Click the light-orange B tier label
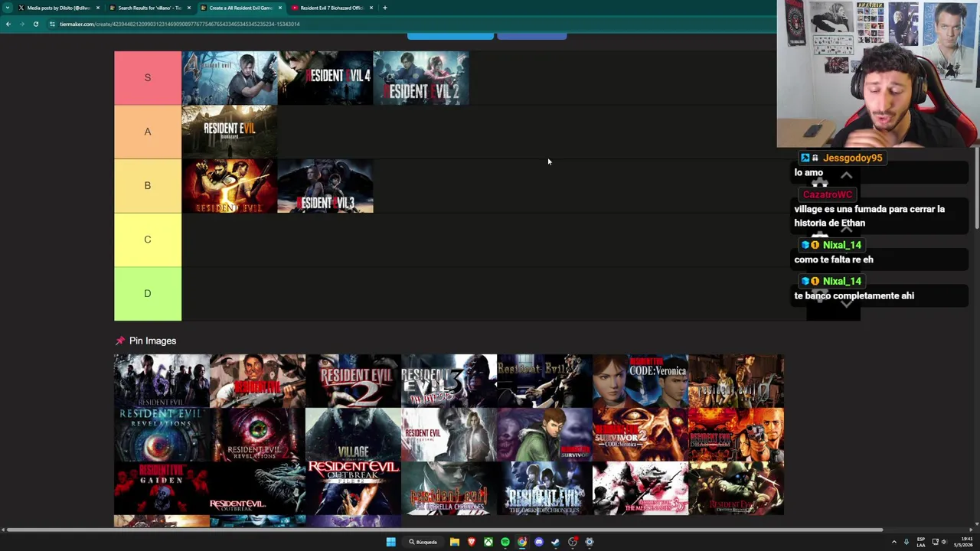This screenshot has width=980, height=551. click(x=148, y=186)
